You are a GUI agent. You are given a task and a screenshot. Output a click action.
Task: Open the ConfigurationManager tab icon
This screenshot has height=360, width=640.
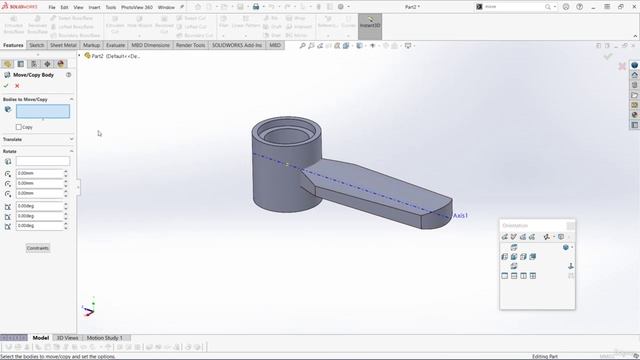34,64
